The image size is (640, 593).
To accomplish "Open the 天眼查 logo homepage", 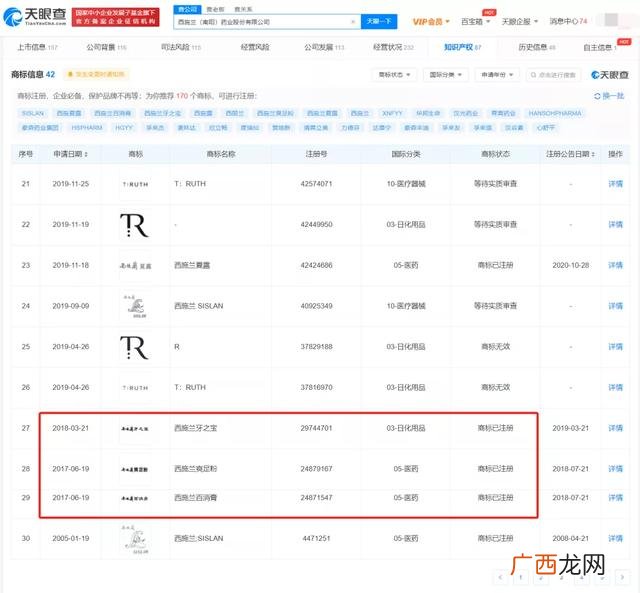I will (x=34, y=16).
